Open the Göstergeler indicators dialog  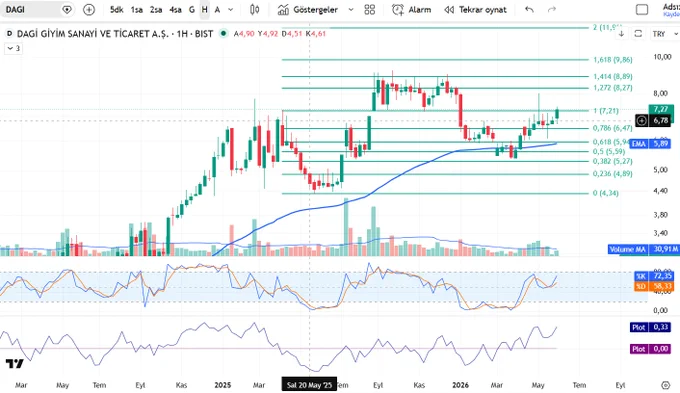308,10
